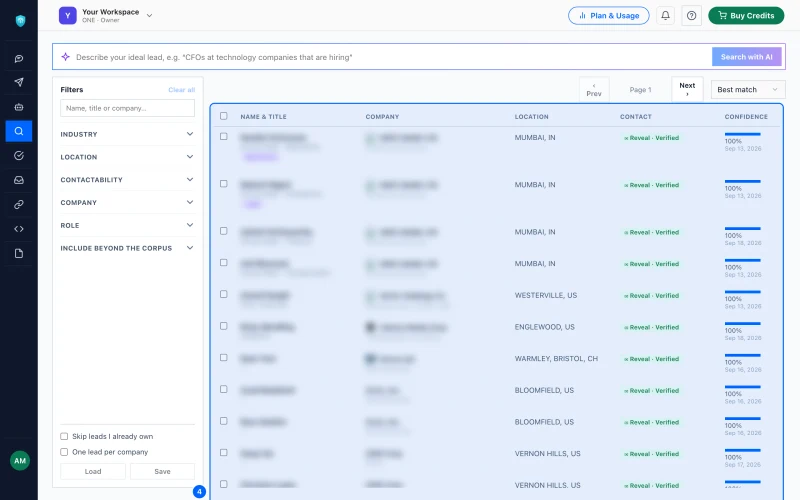
Task: Open the Your Workspace switcher chevron
Action: [x=149, y=15]
